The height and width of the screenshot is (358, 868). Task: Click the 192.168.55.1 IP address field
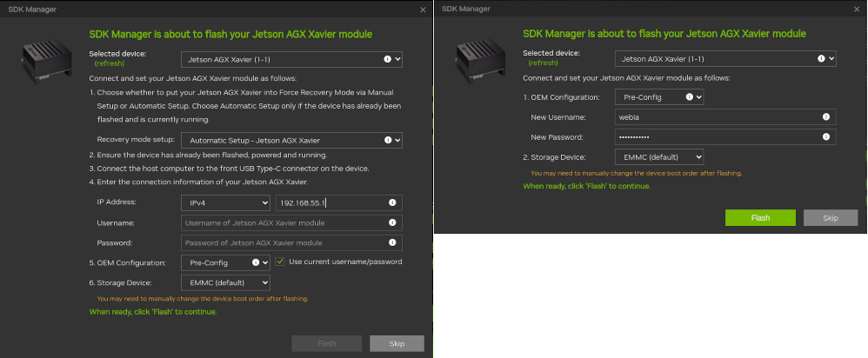[x=339, y=203]
